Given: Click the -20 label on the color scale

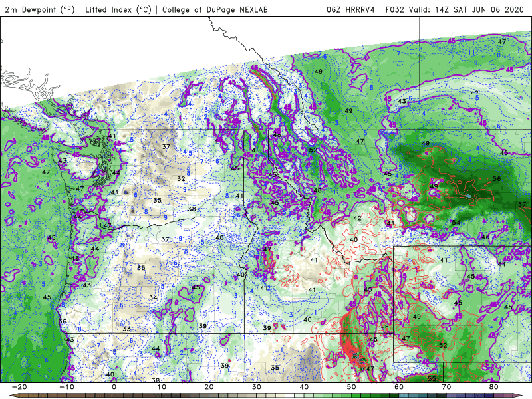Looking at the screenshot, I should [x=19, y=387].
